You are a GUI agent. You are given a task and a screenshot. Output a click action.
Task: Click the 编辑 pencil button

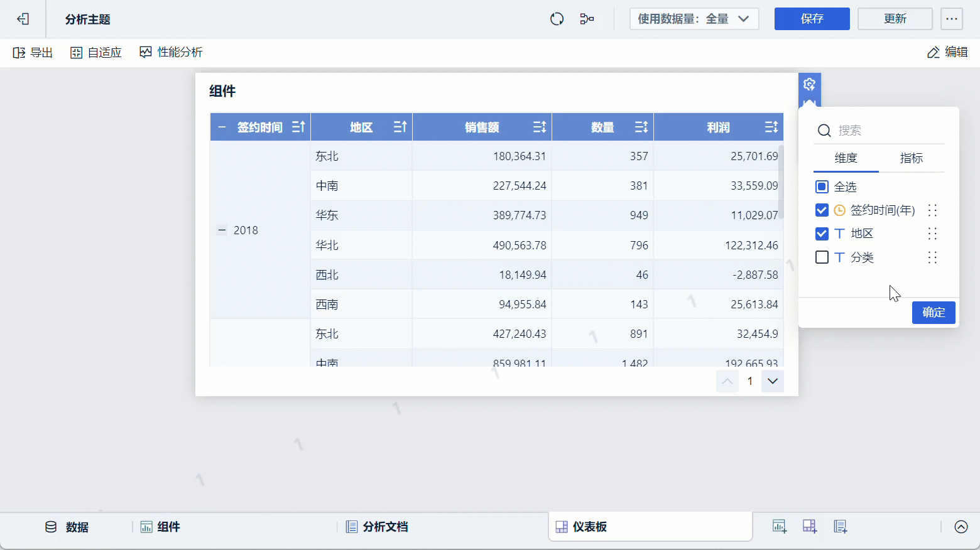[947, 52]
